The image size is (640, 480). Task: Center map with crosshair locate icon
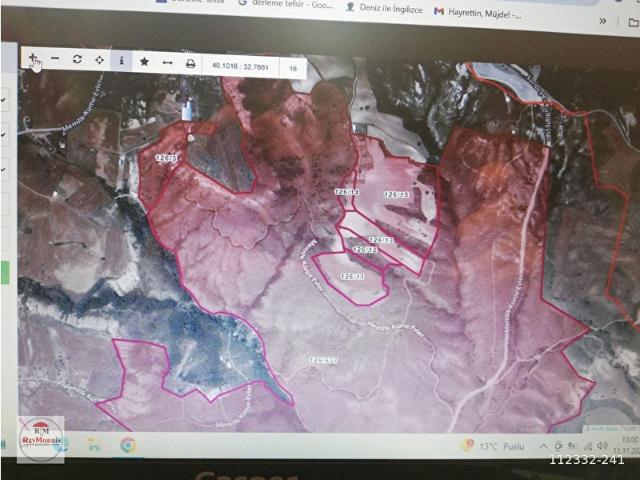point(99,60)
